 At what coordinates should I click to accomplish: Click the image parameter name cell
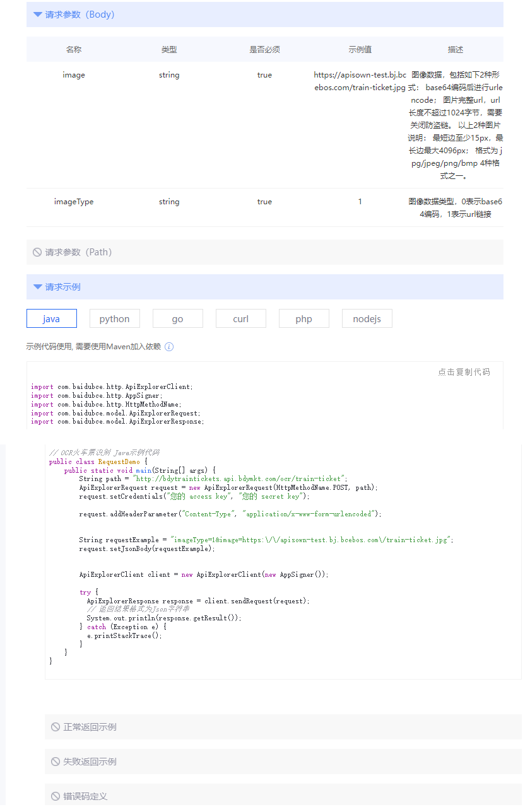74,75
